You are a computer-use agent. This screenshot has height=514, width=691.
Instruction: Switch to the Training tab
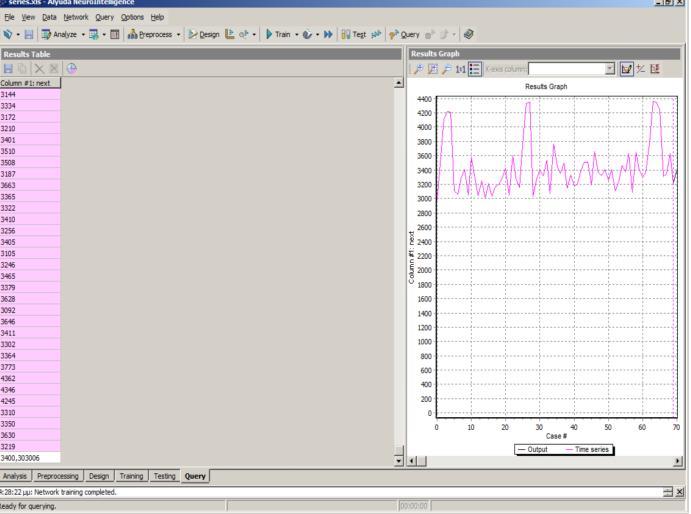[x=131, y=476]
